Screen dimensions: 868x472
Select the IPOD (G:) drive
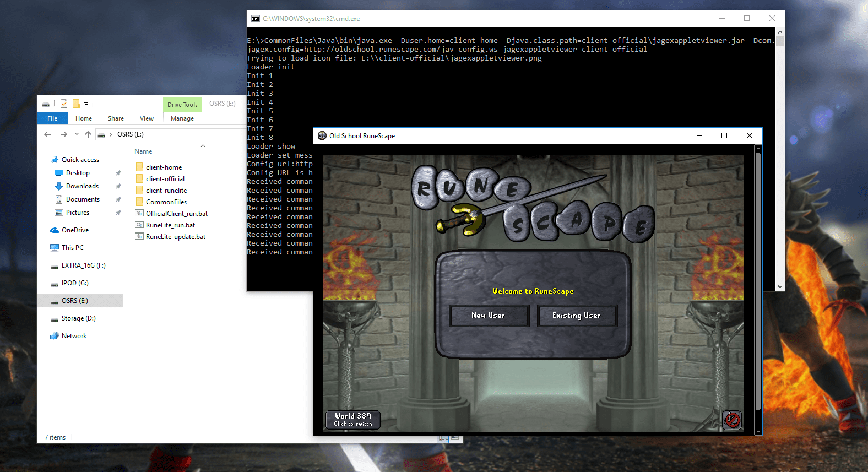75,283
